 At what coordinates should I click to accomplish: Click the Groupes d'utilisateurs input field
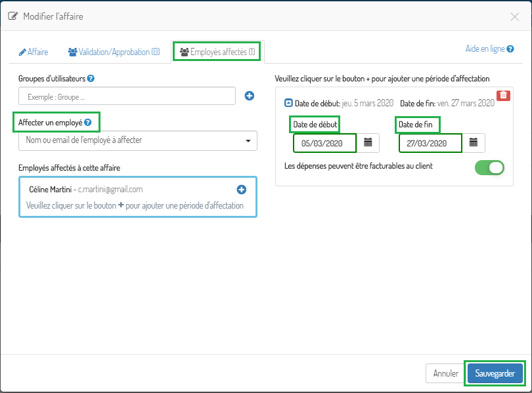127,96
